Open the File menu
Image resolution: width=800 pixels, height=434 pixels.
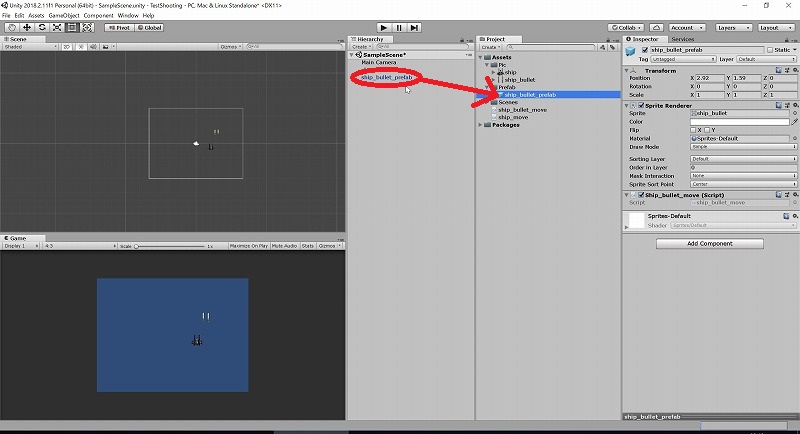pos(6,15)
